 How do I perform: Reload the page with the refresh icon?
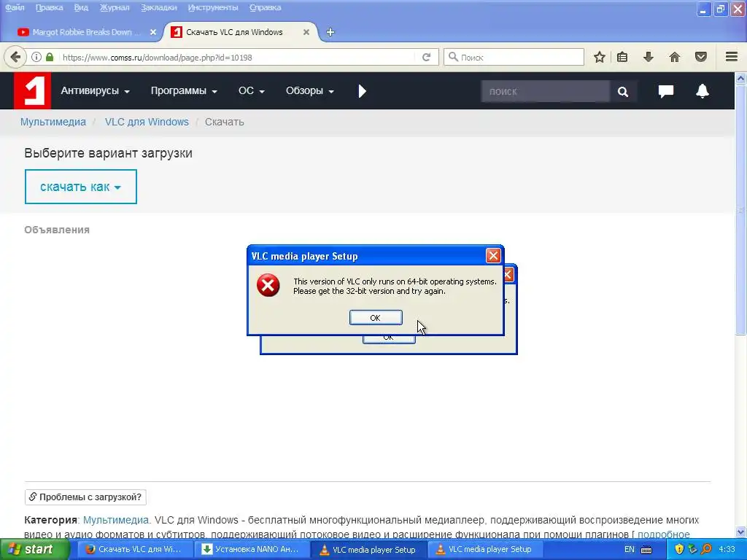tap(426, 57)
